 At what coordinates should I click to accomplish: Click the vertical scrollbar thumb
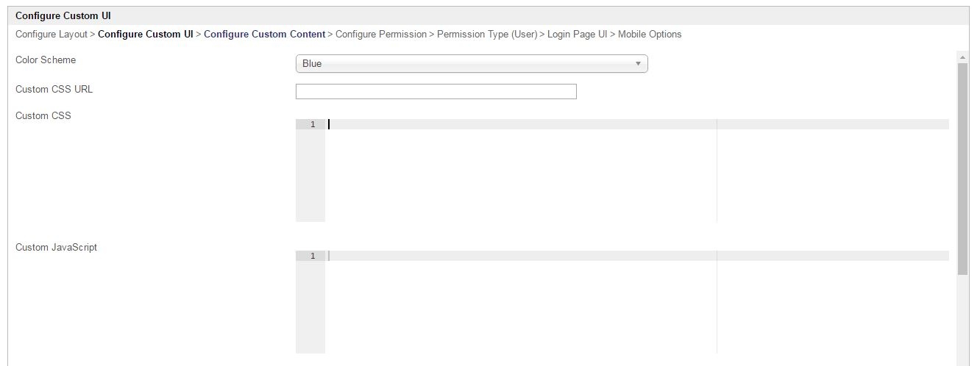pos(962,169)
